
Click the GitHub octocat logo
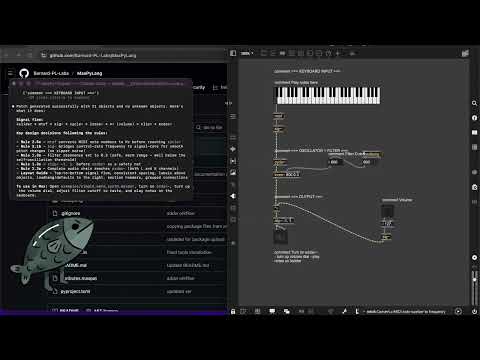[x=24, y=73]
